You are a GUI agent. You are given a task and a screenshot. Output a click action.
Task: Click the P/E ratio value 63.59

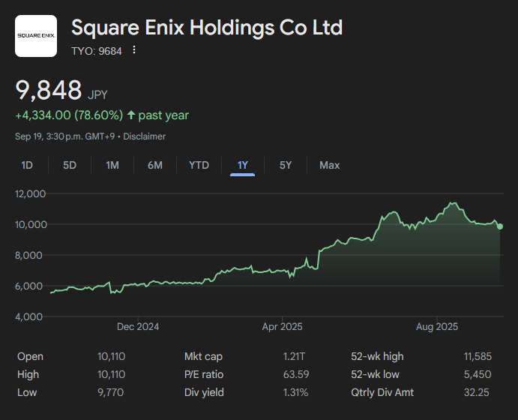pyautogui.click(x=296, y=374)
